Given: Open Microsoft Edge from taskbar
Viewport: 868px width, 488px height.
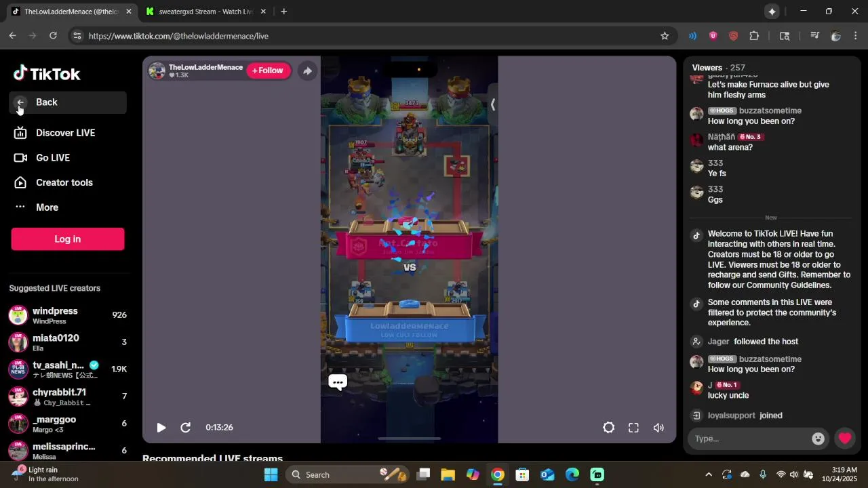Looking at the screenshot, I should 572,474.
